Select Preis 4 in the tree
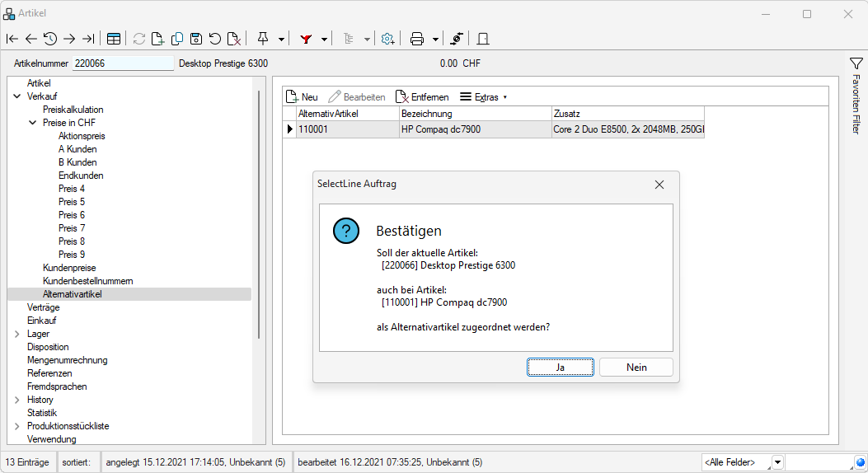Image resolution: width=868 pixels, height=473 pixels. 72,189
